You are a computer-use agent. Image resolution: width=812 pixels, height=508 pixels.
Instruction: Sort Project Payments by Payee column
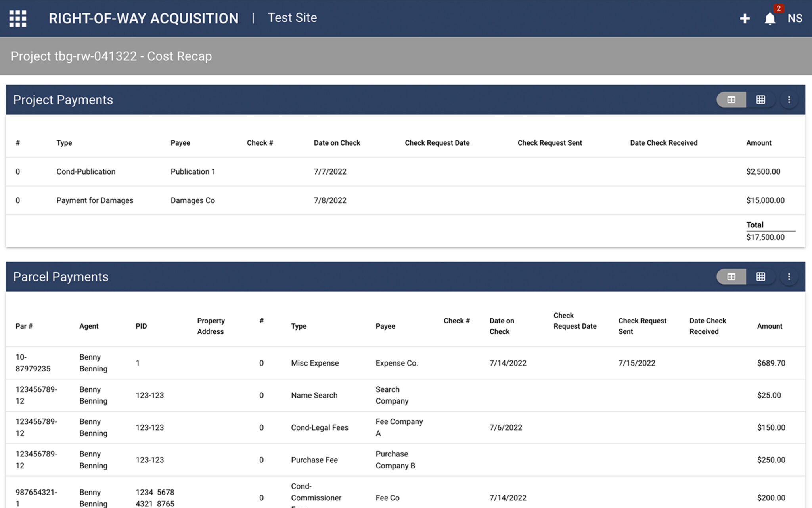(x=180, y=143)
